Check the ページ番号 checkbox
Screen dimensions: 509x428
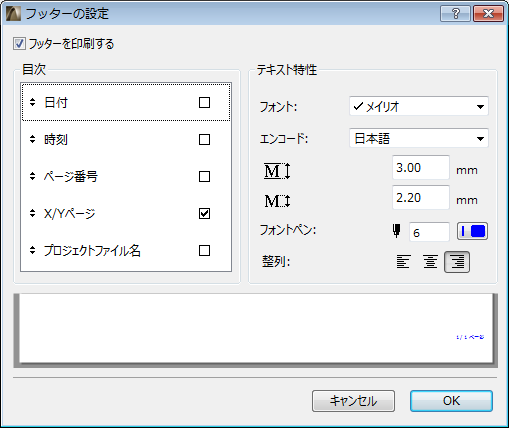coord(204,176)
